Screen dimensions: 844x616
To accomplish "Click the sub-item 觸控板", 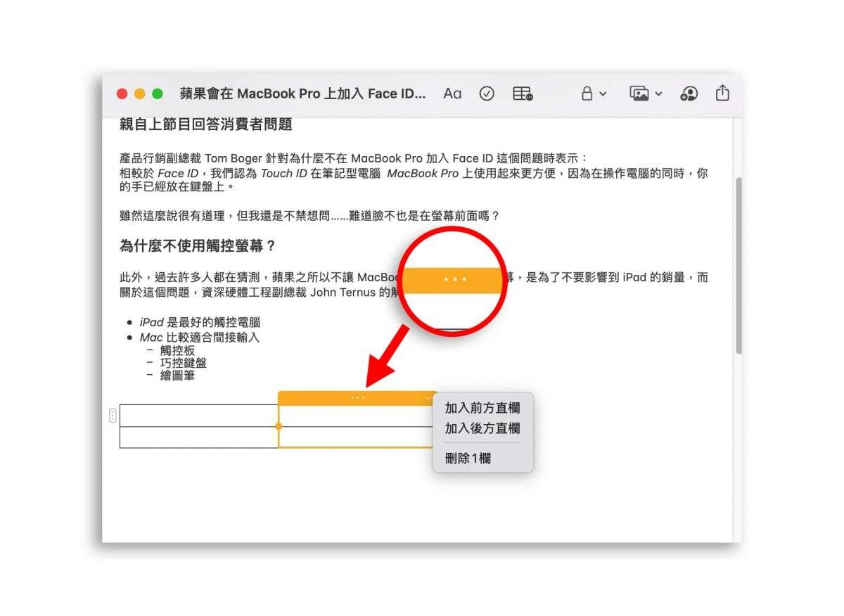I will [x=178, y=350].
